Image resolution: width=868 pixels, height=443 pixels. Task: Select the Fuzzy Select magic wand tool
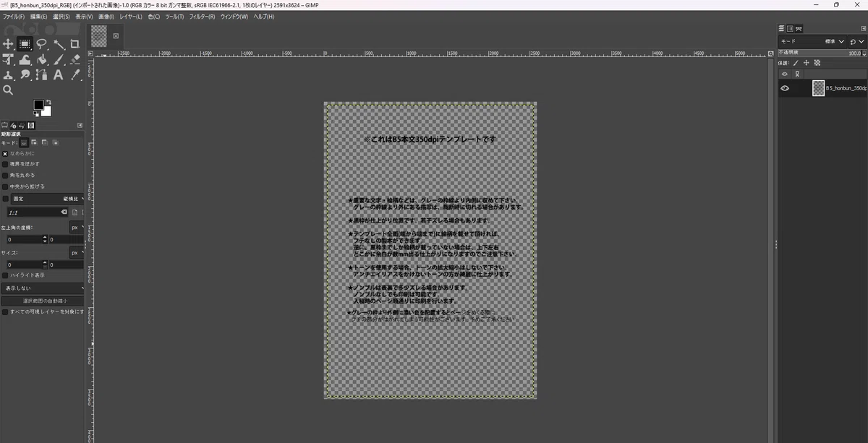59,44
